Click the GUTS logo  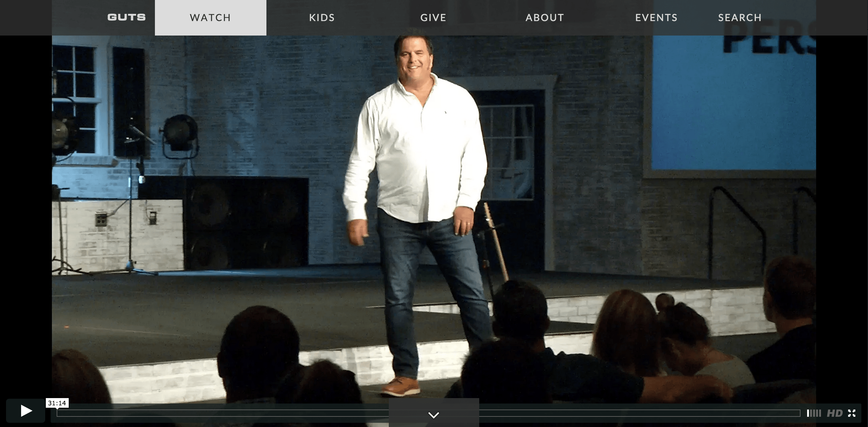point(126,17)
